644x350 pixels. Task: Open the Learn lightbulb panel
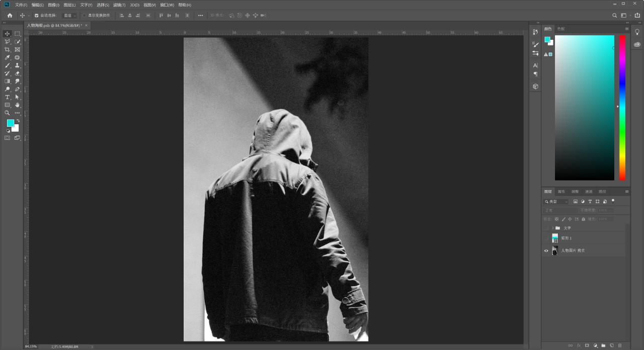(637, 32)
